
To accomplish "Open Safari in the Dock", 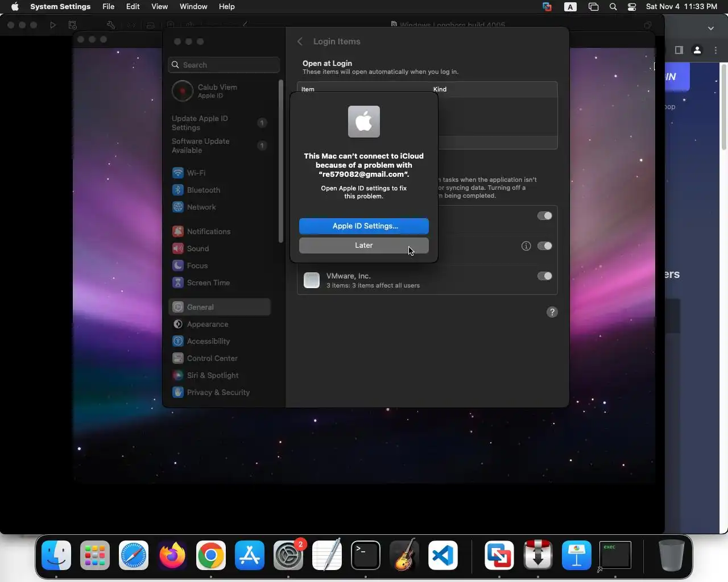I will (134, 555).
